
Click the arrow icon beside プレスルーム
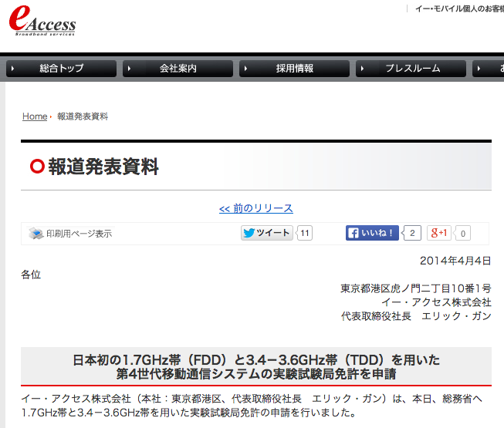click(362, 69)
